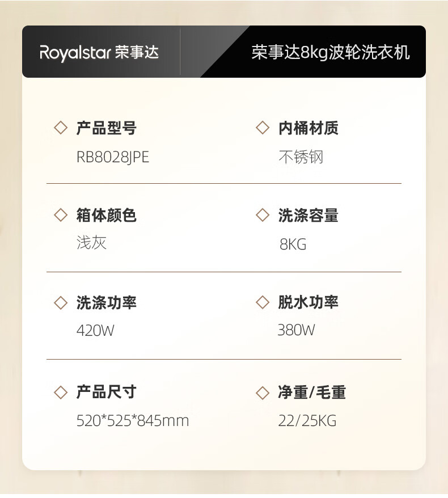Image resolution: width=448 pixels, height=498 pixels.
Task: Click the 荣事达8kg波轮洗衣机 title text
Action: [330, 53]
